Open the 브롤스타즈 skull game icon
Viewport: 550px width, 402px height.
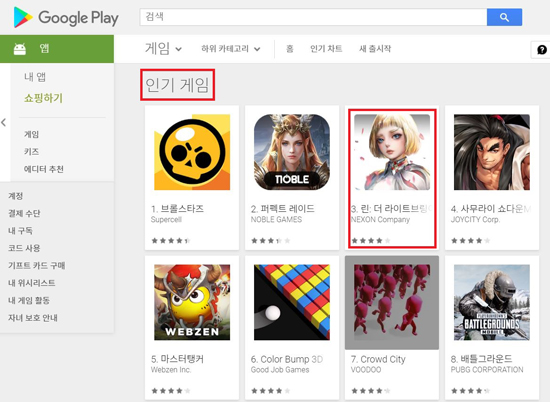(x=192, y=152)
